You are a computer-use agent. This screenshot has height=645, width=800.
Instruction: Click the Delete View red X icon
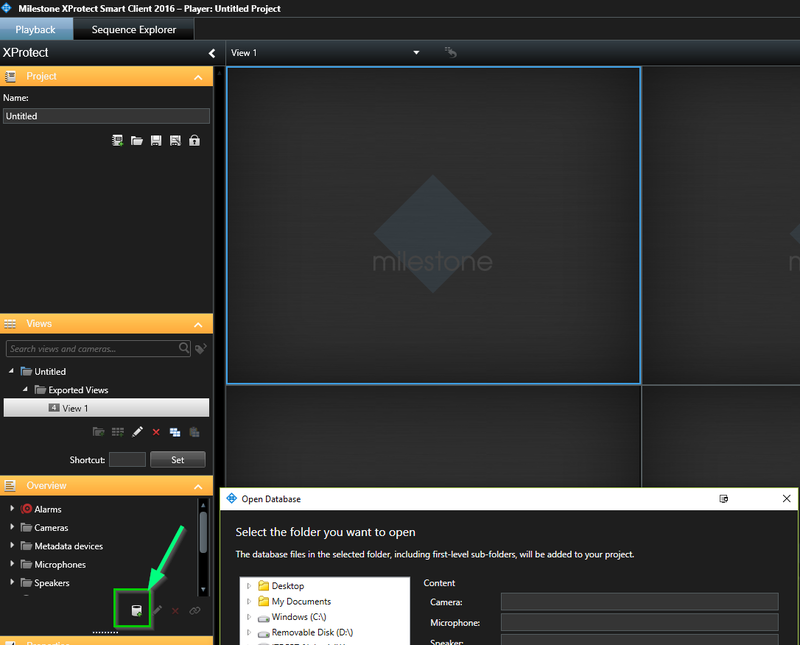click(x=156, y=432)
